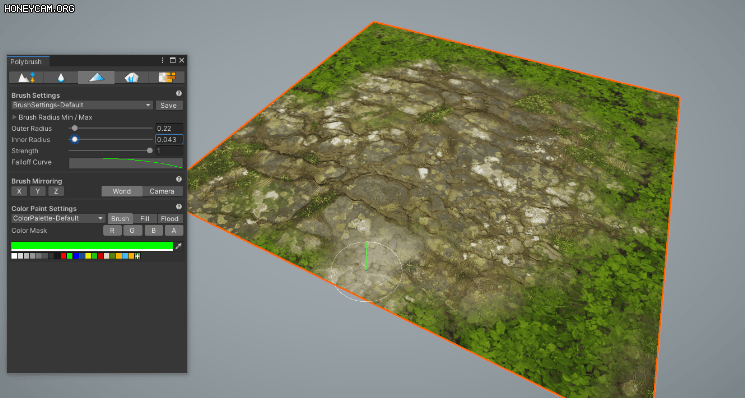Select the Smooth mode water drop icon
The width and height of the screenshot is (745, 398).
(61, 77)
